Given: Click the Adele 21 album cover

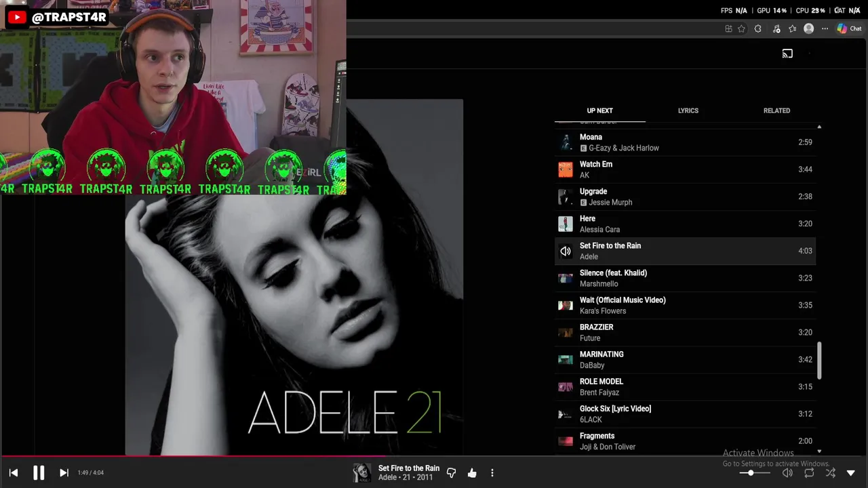Looking at the screenshot, I should 294,277.
